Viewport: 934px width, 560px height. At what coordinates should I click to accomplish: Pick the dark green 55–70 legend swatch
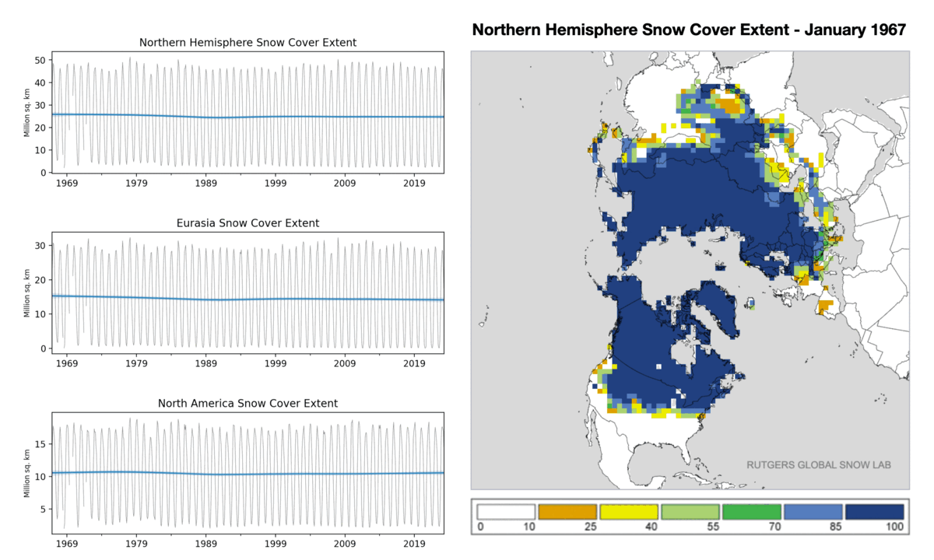(752, 512)
